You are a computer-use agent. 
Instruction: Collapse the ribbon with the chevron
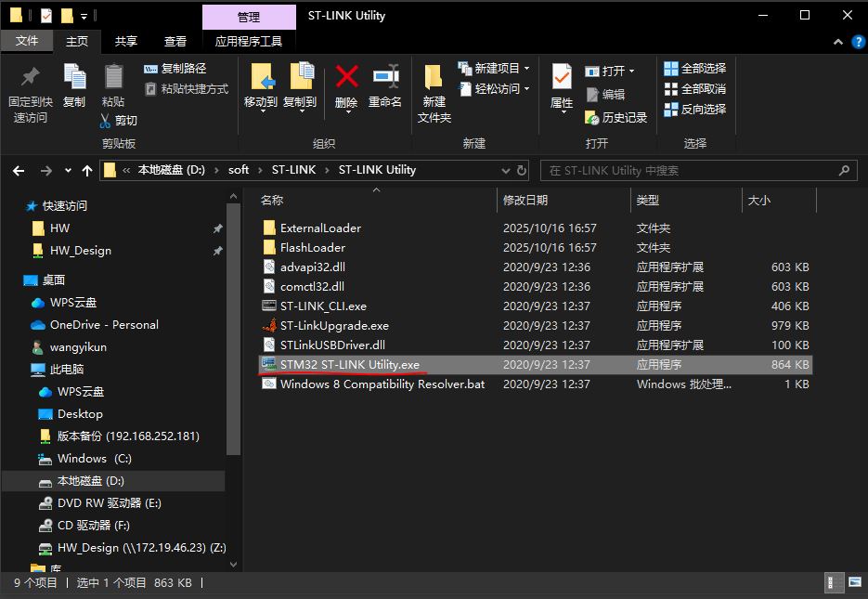click(x=838, y=42)
